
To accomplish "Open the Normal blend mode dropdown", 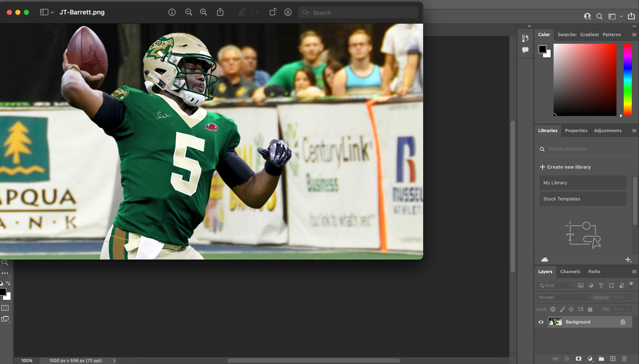I will 563,297.
